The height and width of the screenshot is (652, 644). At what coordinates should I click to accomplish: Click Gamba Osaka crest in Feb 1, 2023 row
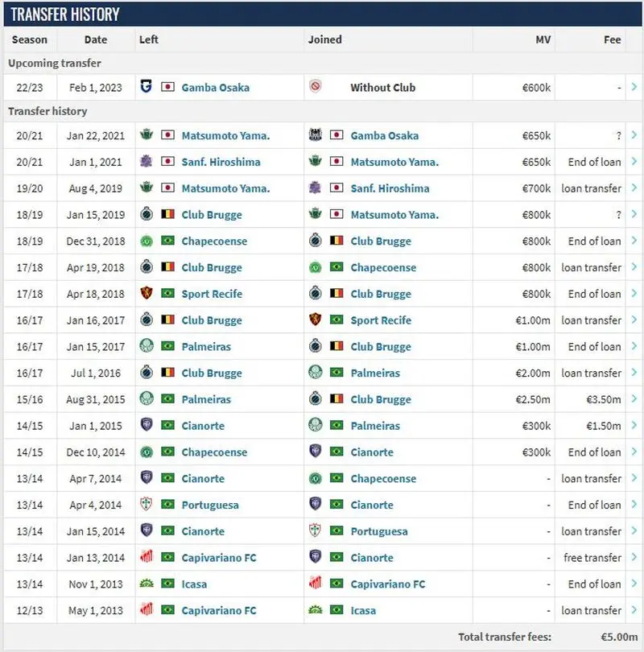(x=146, y=86)
